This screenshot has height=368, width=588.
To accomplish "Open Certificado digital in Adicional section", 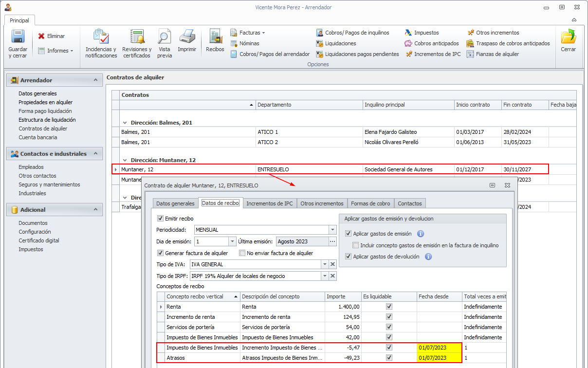I will [x=39, y=240].
